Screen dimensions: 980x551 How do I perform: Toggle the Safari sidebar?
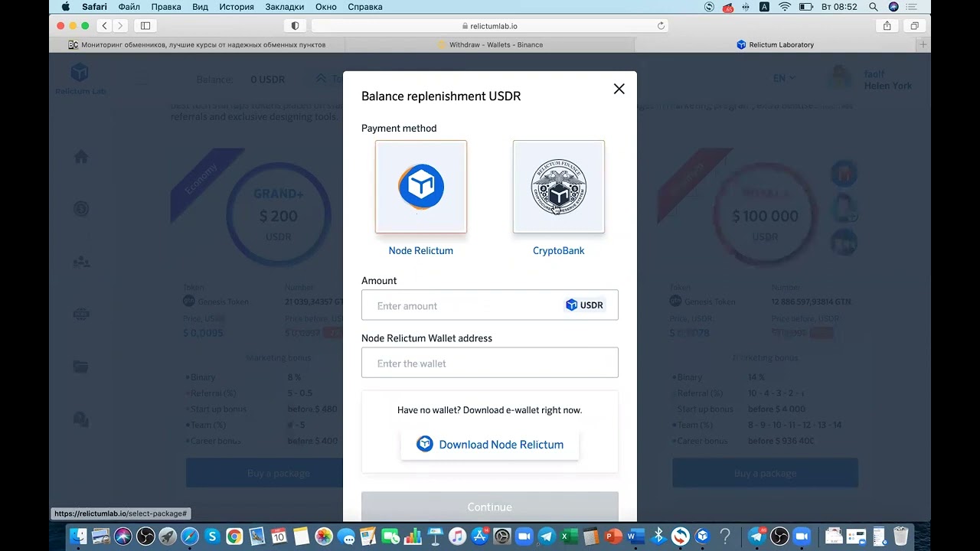click(x=145, y=25)
